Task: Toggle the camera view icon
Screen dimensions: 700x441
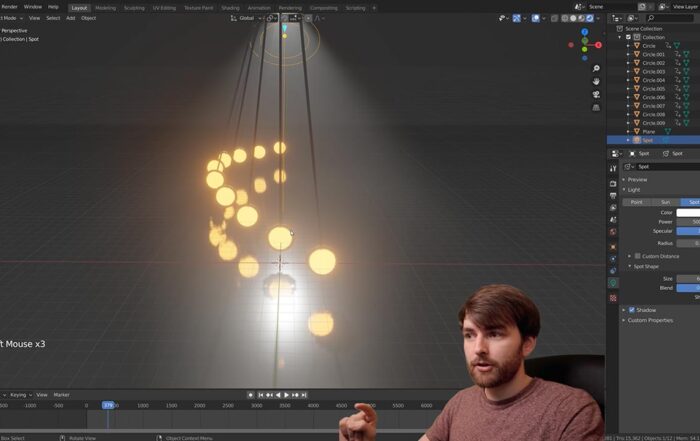Action: (x=596, y=95)
